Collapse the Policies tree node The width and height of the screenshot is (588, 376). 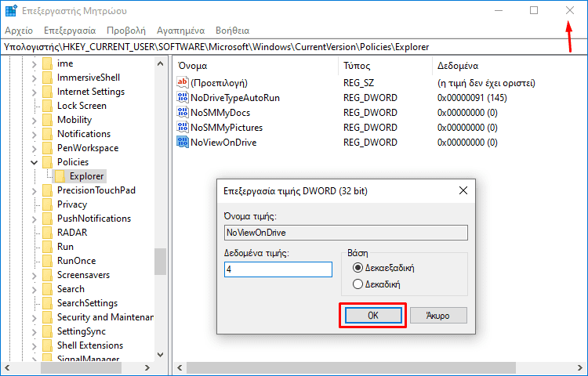pyautogui.click(x=34, y=162)
